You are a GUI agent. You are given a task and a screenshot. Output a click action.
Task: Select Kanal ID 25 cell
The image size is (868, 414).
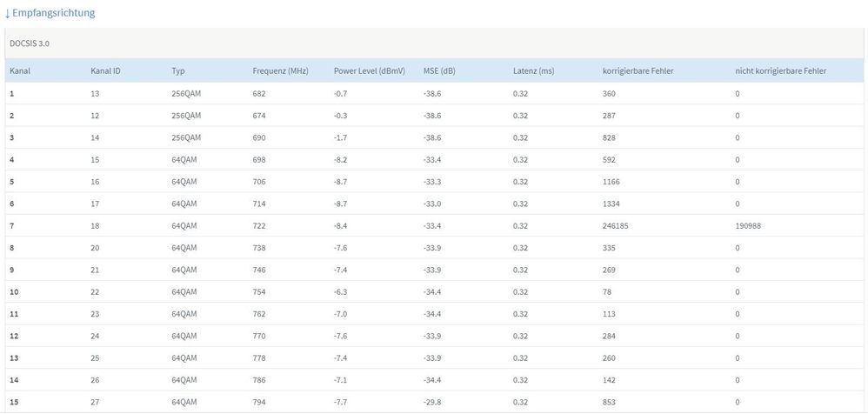[x=95, y=358]
